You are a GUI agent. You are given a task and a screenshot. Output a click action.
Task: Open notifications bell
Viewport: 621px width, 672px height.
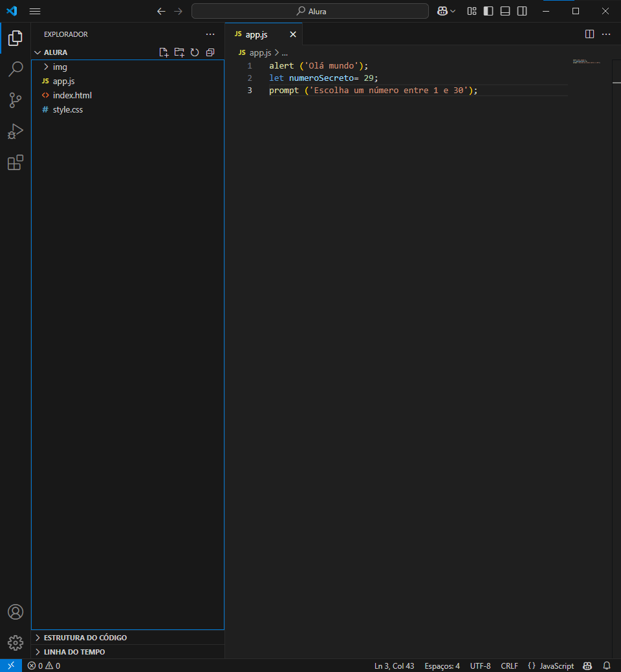(607, 666)
